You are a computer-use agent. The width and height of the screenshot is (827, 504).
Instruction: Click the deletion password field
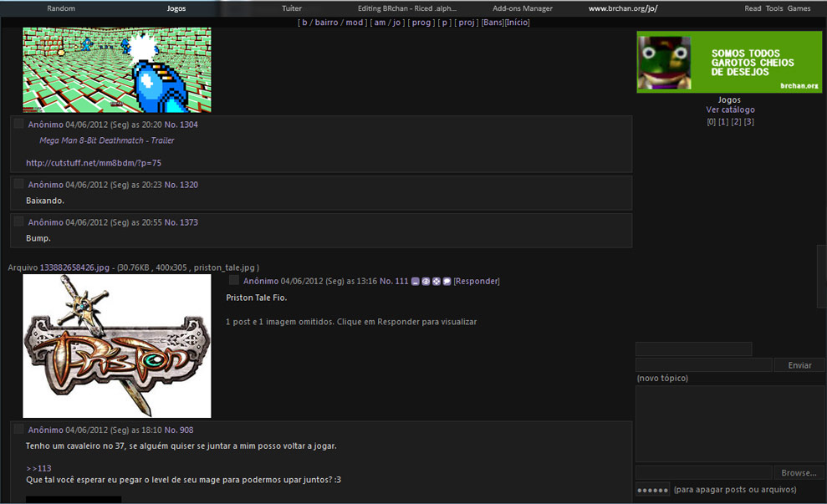click(652, 489)
